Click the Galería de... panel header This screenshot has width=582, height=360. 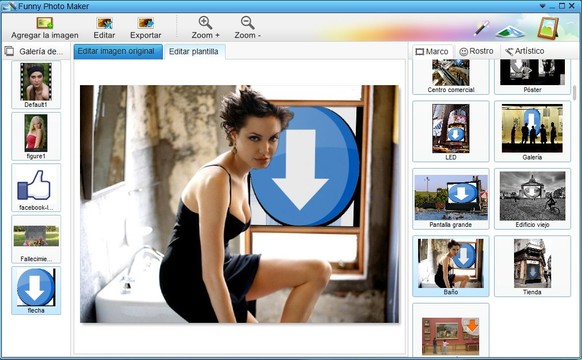click(x=35, y=52)
